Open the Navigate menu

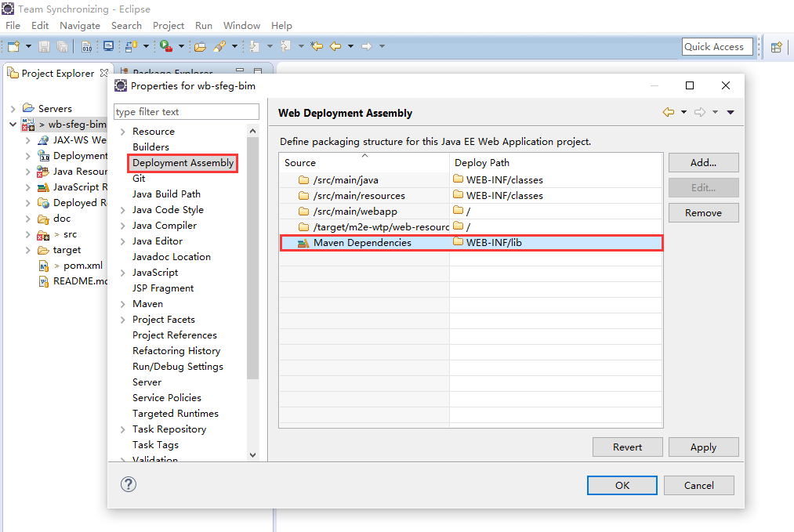point(79,26)
